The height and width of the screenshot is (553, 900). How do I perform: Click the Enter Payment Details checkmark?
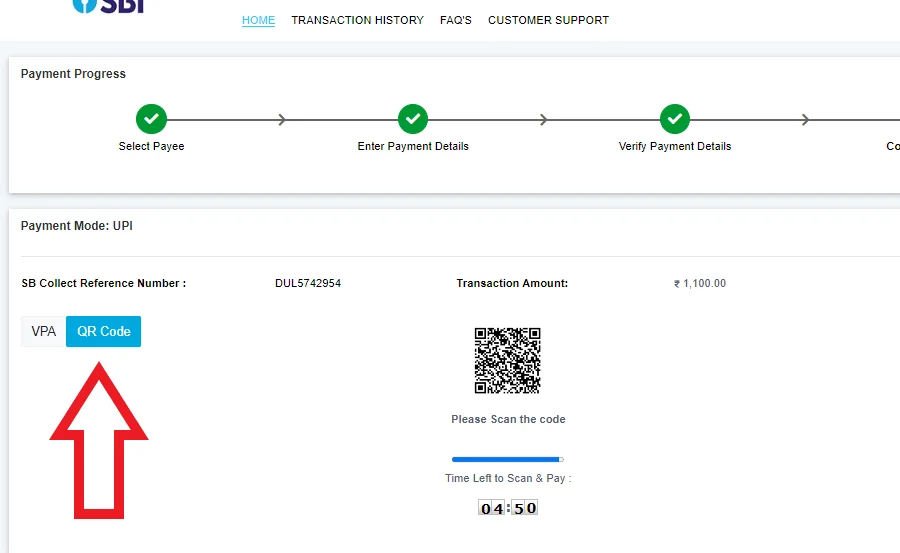[x=413, y=119]
